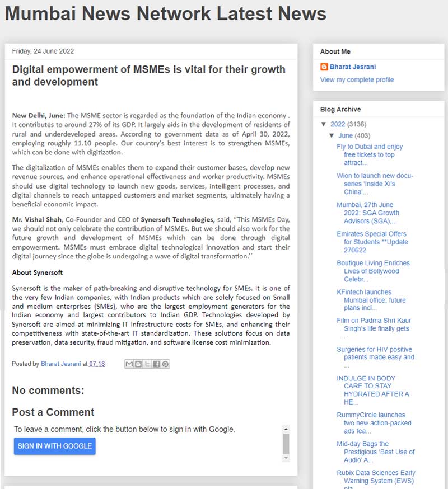Open the June archive month link
The height and width of the screenshot is (489, 448).
tap(346, 135)
